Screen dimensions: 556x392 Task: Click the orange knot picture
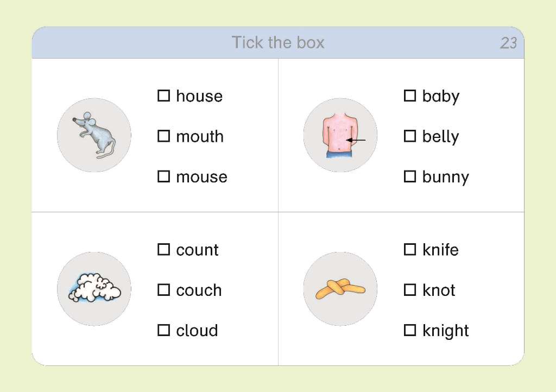[x=340, y=289]
